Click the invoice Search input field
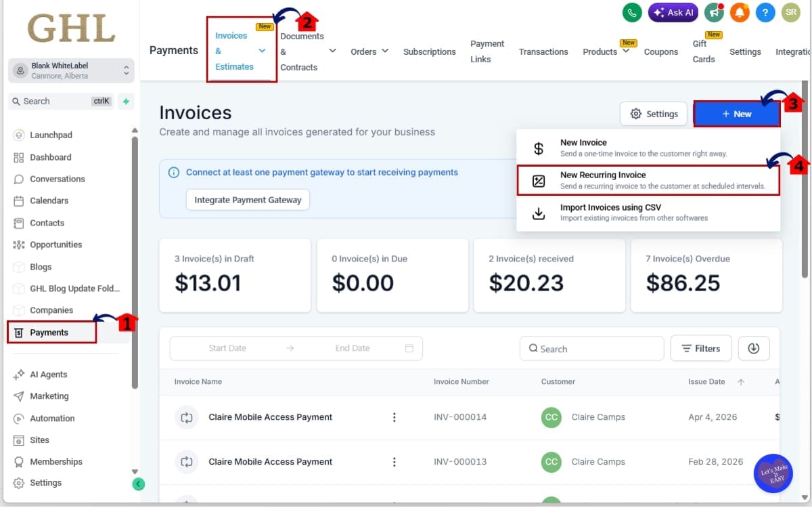Screen dimensions: 812x508 pyautogui.click(x=592, y=348)
